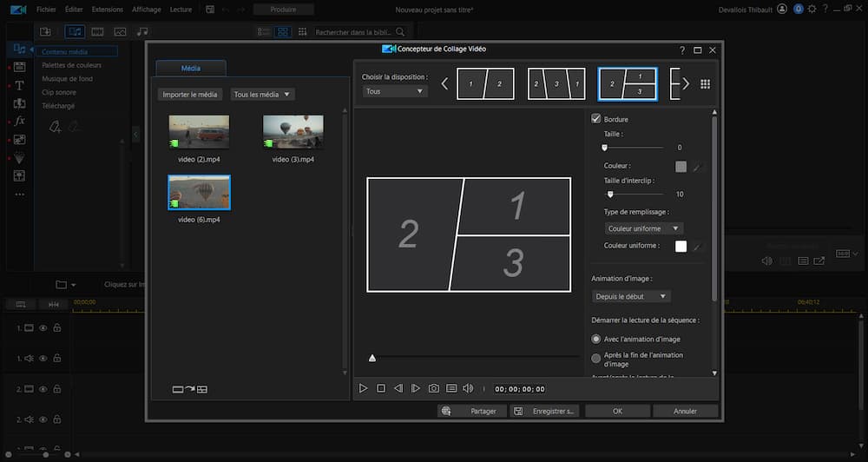
Task: Click the uniform color eyedropper icon
Action: tap(697, 247)
